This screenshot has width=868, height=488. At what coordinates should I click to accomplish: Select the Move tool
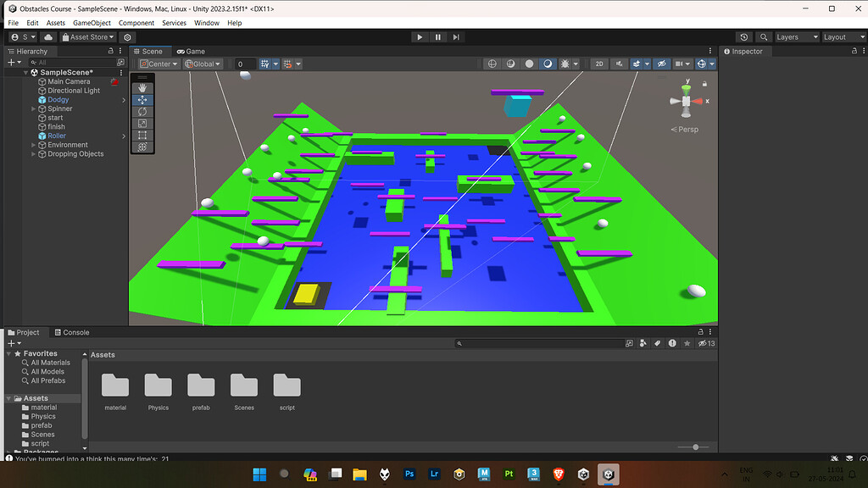142,100
